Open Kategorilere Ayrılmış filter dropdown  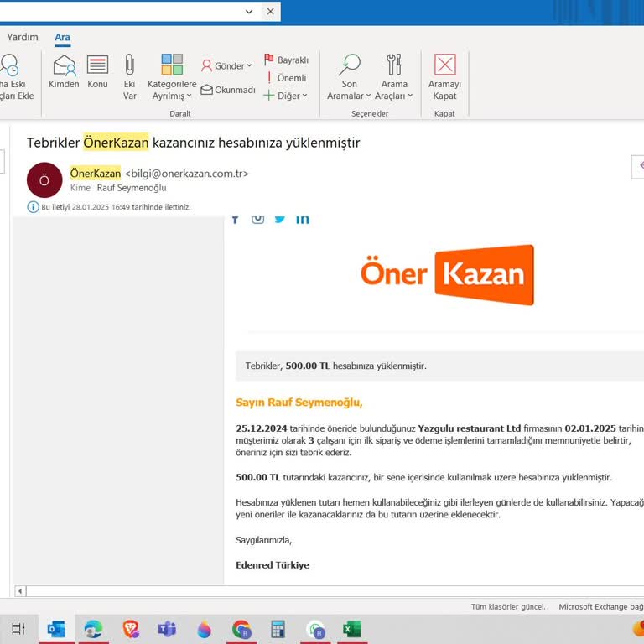[172, 77]
